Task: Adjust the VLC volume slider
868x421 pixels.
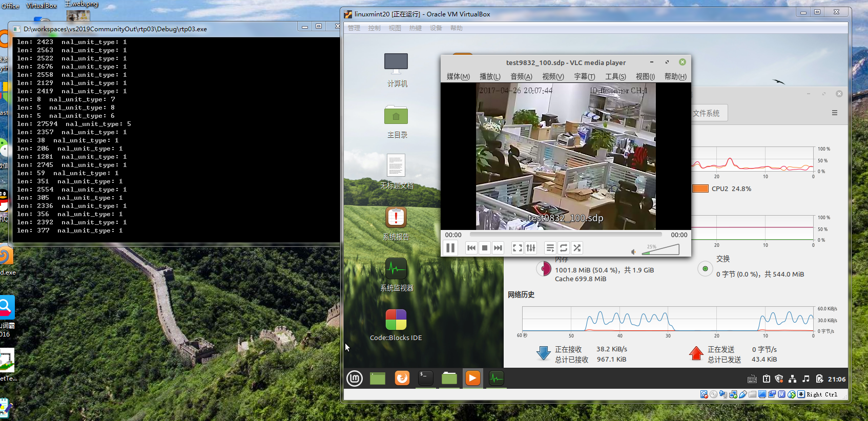Action: (660, 249)
